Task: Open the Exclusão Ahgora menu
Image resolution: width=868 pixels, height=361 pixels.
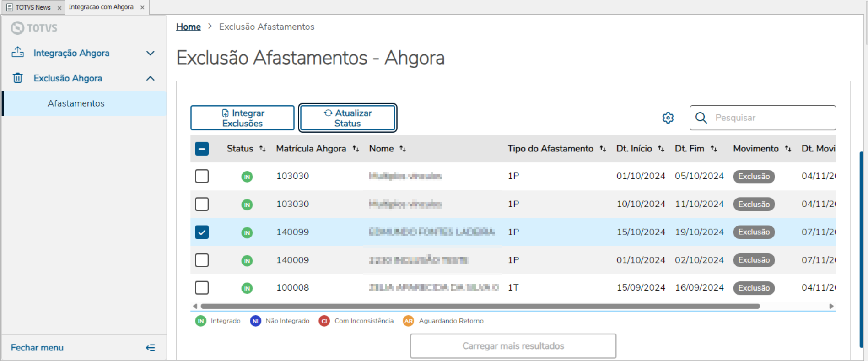Action: point(84,78)
